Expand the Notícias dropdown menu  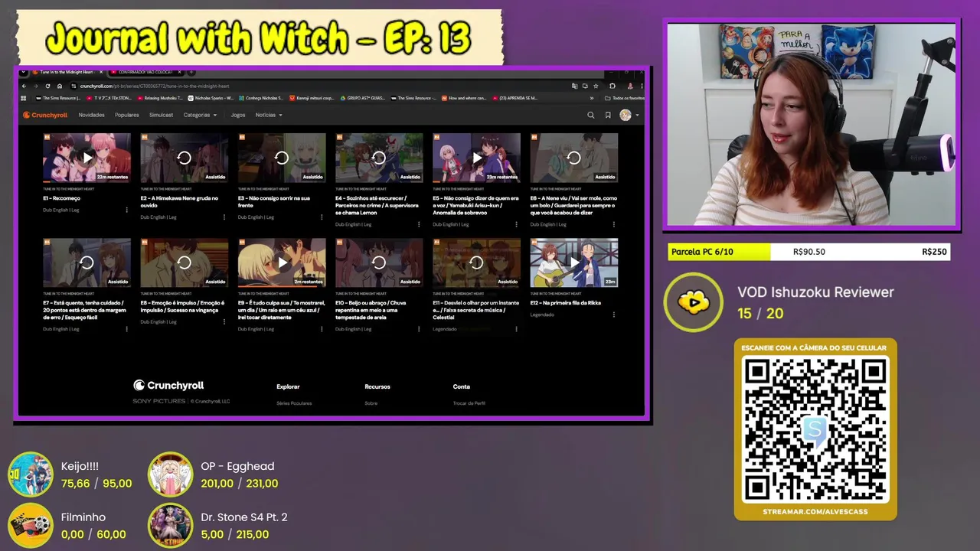(269, 115)
